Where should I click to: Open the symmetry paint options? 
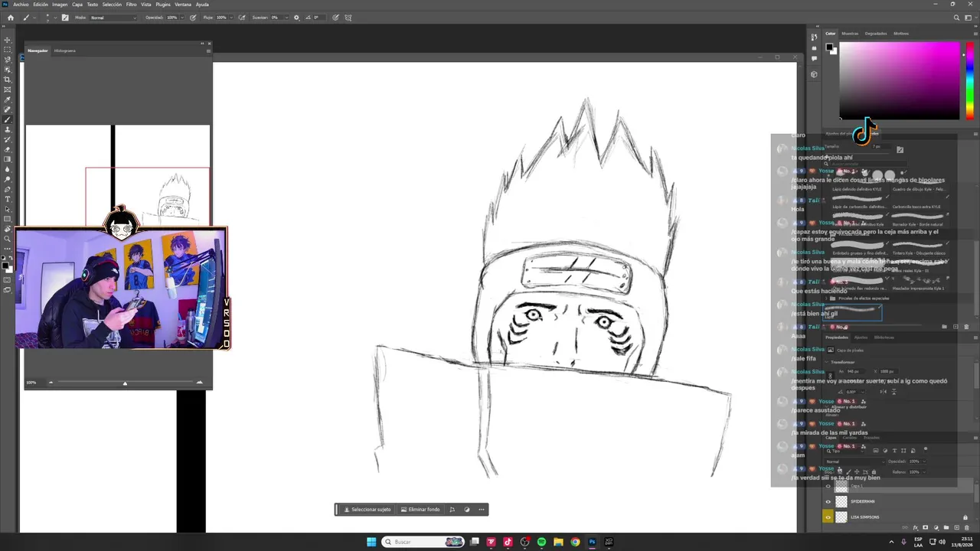coord(348,18)
